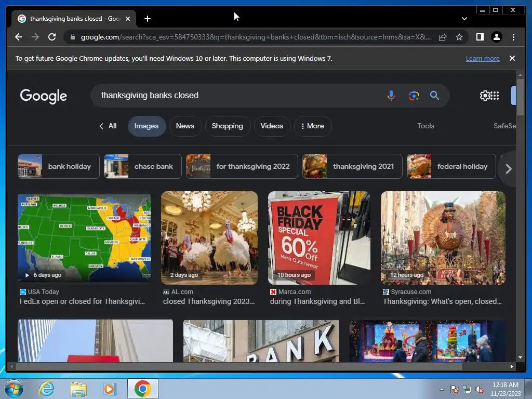This screenshot has width=532, height=399.
Task: Launch Internet Explorer from the taskbar
Action: (46, 389)
